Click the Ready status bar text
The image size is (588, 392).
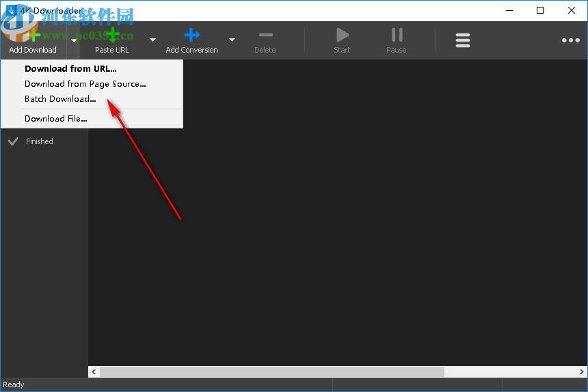[14, 384]
